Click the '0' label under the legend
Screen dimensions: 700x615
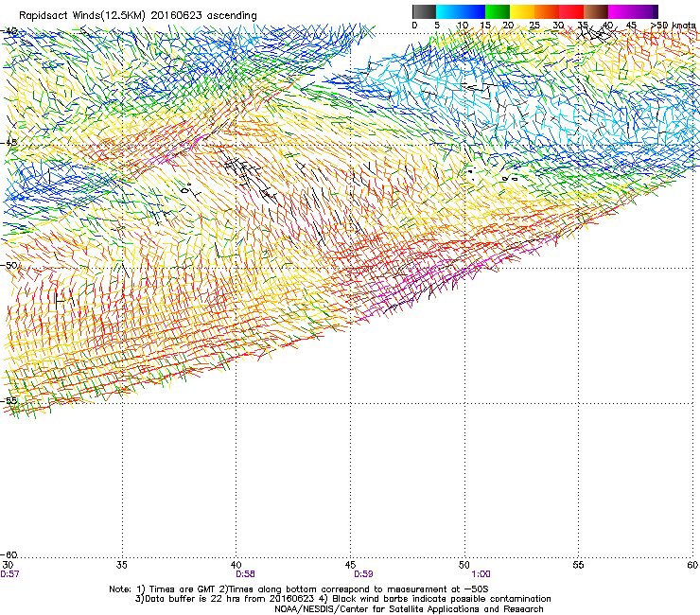pyautogui.click(x=414, y=26)
